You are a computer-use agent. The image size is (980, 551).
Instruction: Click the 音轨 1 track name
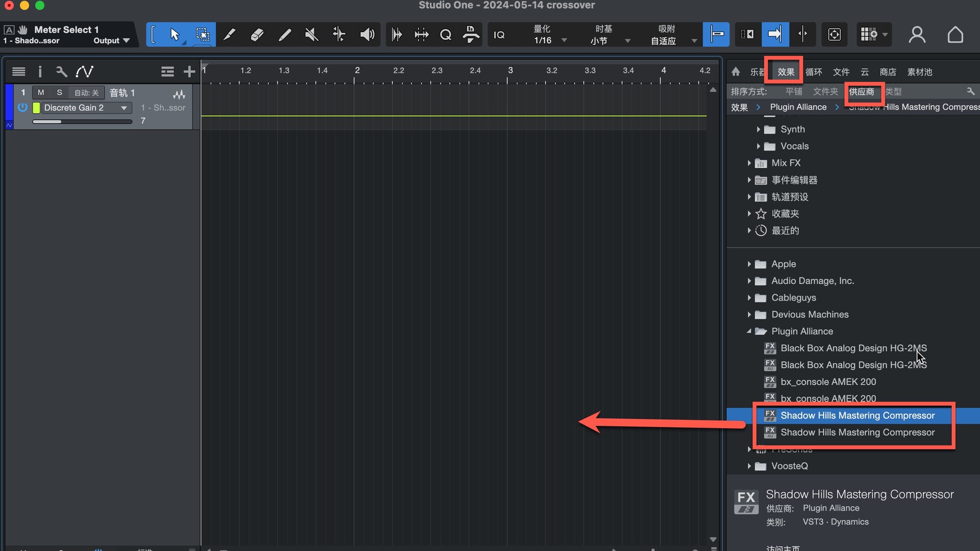click(x=122, y=92)
